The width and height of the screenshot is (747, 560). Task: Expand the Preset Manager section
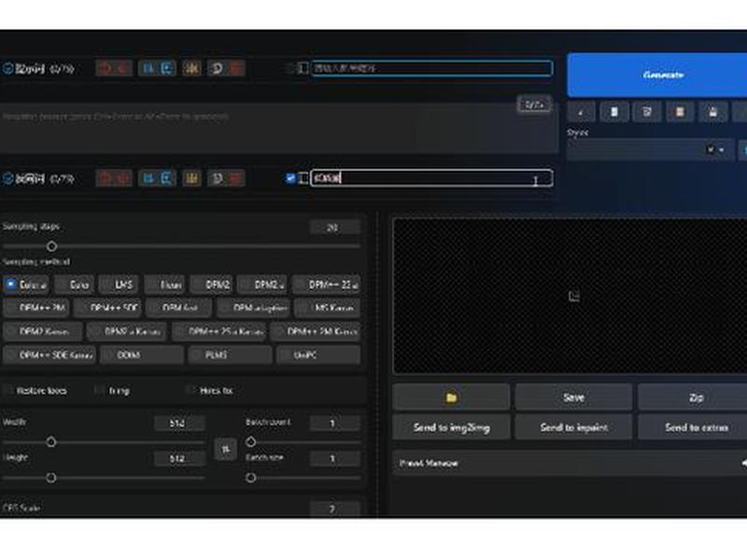click(570, 463)
